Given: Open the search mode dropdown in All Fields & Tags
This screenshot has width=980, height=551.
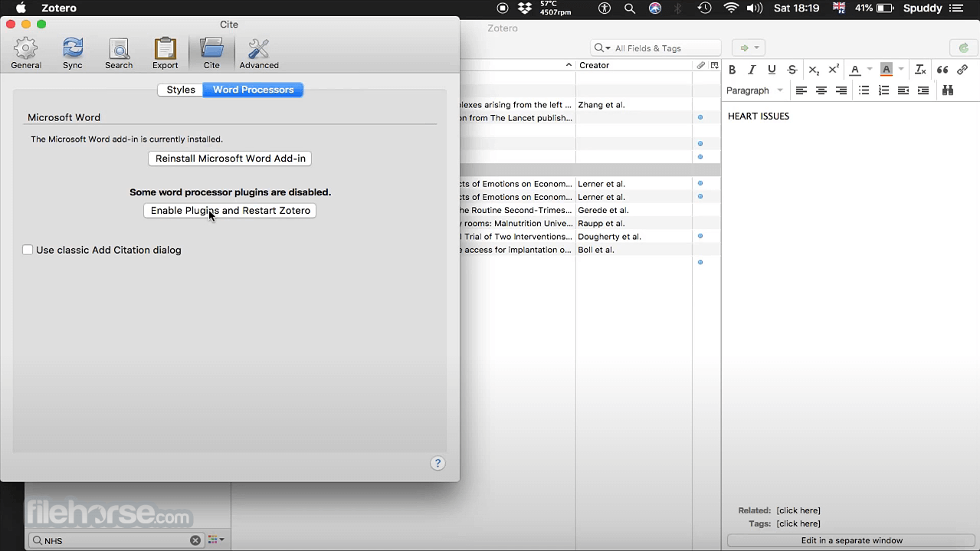Looking at the screenshot, I should (603, 48).
